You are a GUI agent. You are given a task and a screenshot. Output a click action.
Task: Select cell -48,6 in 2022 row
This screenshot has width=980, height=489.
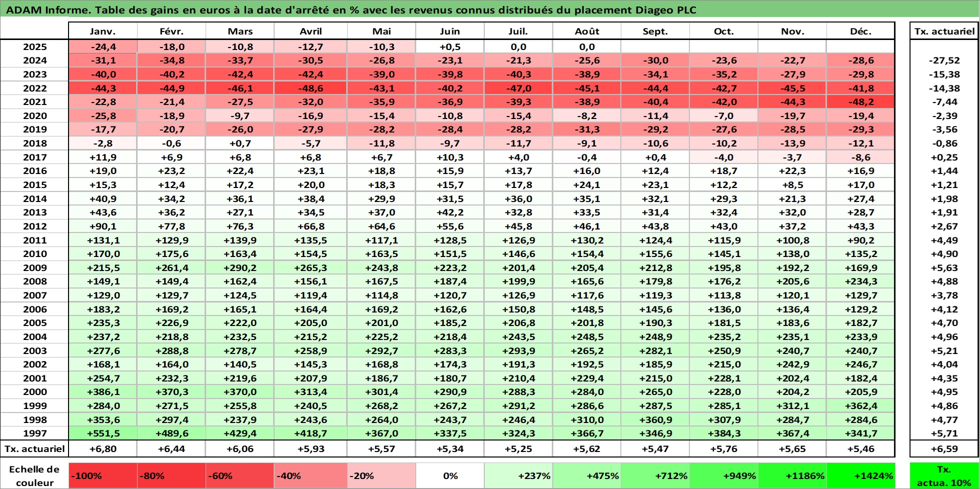pos(311,88)
